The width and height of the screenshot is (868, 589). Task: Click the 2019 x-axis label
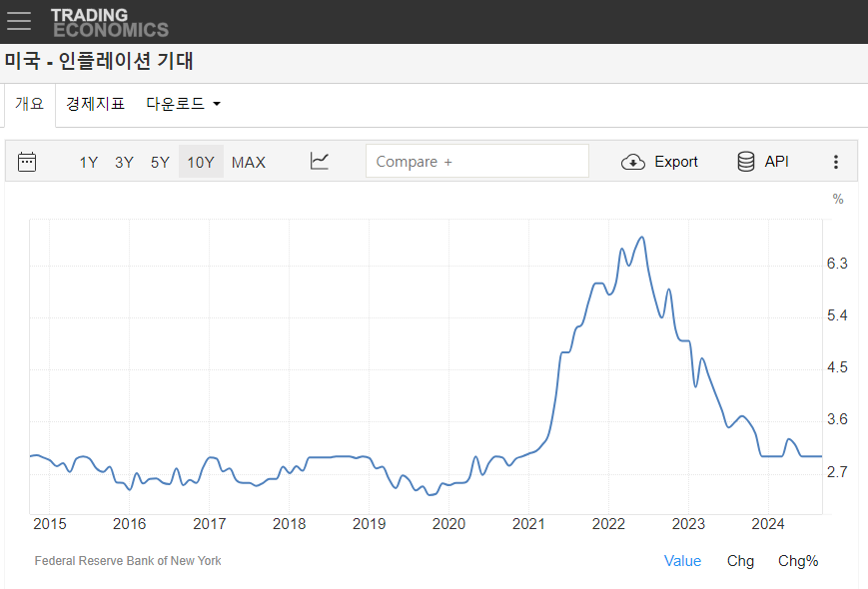[x=369, y=524]
